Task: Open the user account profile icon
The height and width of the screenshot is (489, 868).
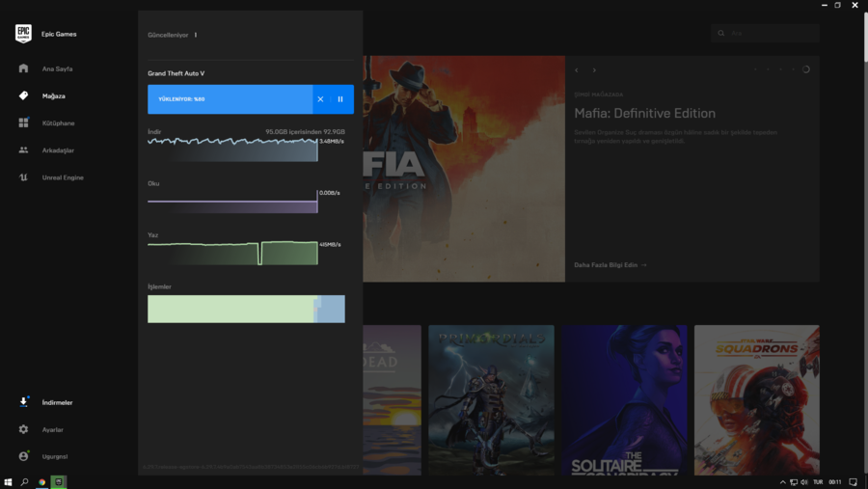Action: pos(23,456)
